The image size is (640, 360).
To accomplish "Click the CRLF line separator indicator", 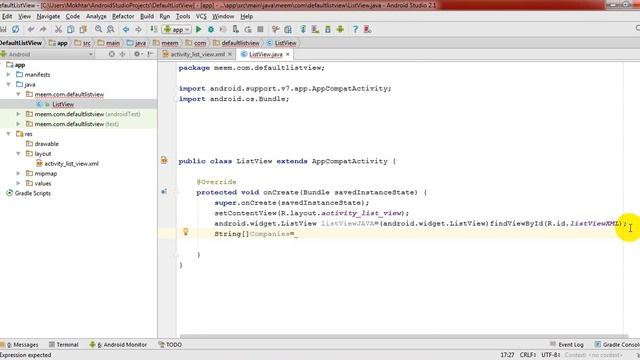I will coord(528,355).
